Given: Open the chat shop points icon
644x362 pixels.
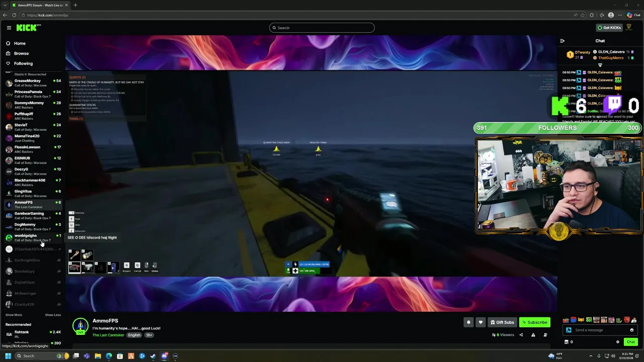Looking at the screenshot, I should pos(567,342).
